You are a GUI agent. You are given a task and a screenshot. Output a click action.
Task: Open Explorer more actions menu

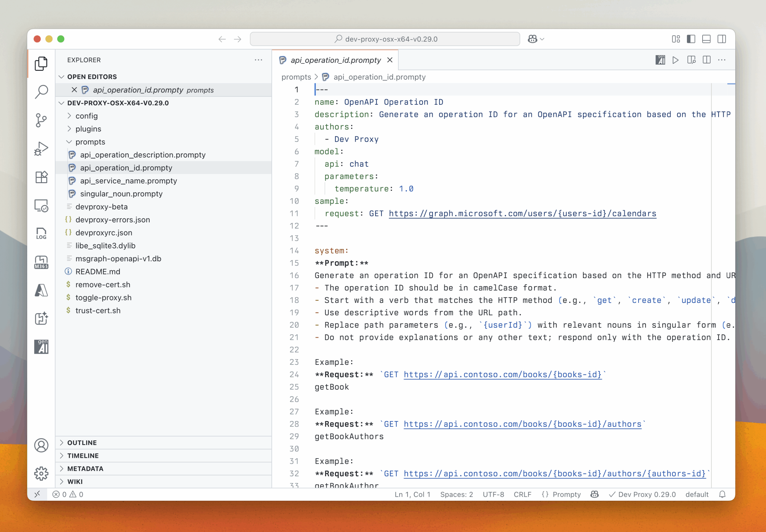[x=258, y=60]
